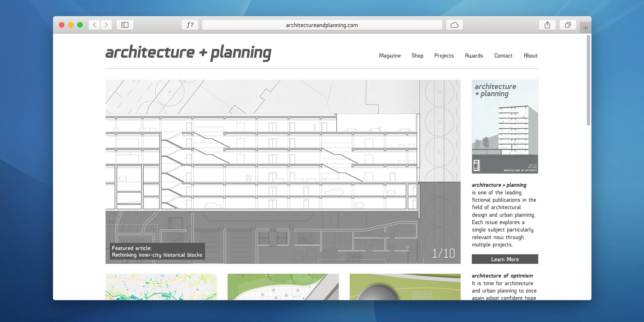Open the Contact page link

point(503,56)
